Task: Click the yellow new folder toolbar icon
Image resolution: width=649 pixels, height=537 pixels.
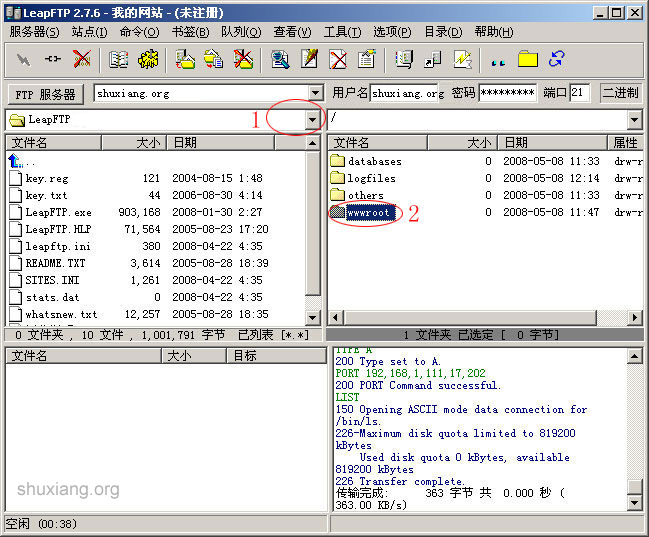Action: coord(528,60)
